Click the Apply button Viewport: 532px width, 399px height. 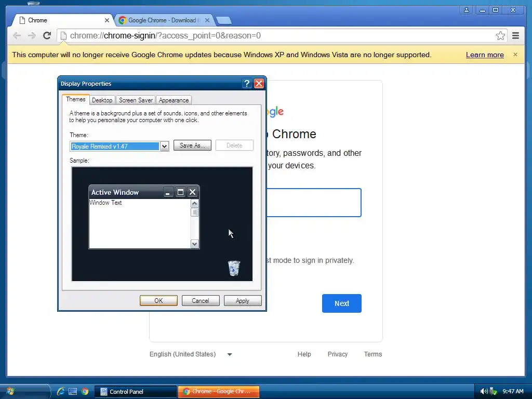point(243,301)
